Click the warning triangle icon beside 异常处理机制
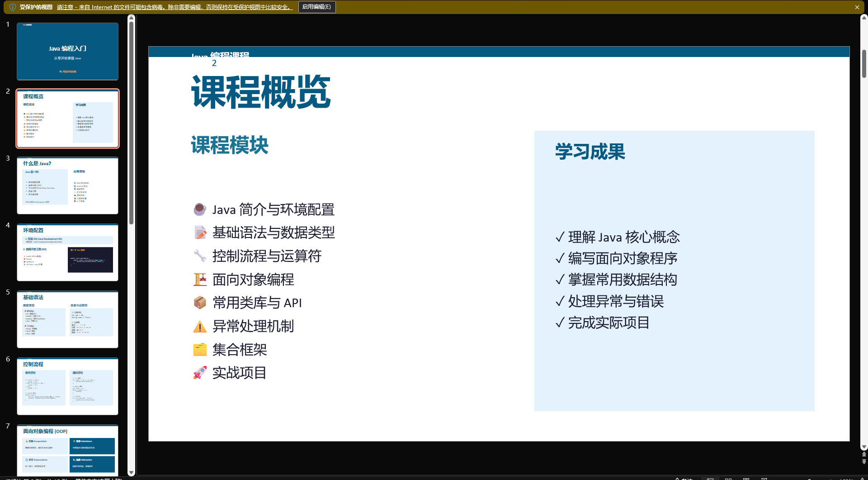The width and height of the screenshot is (868, 480). coord(200,326)
